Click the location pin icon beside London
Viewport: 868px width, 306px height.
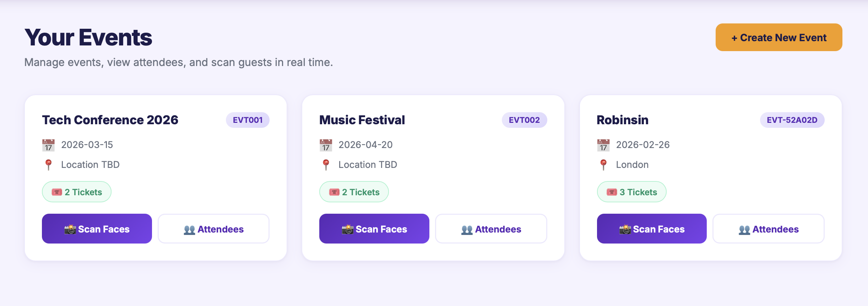tap(603, 165)
